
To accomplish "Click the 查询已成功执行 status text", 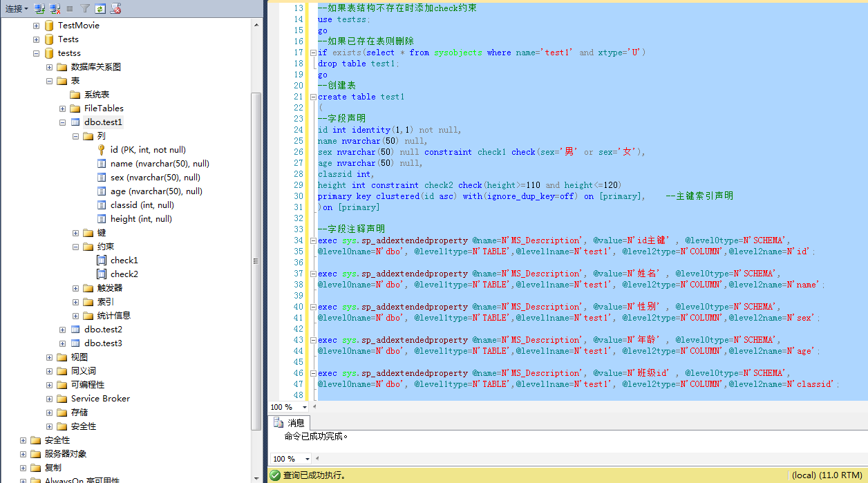I will 314,475.
